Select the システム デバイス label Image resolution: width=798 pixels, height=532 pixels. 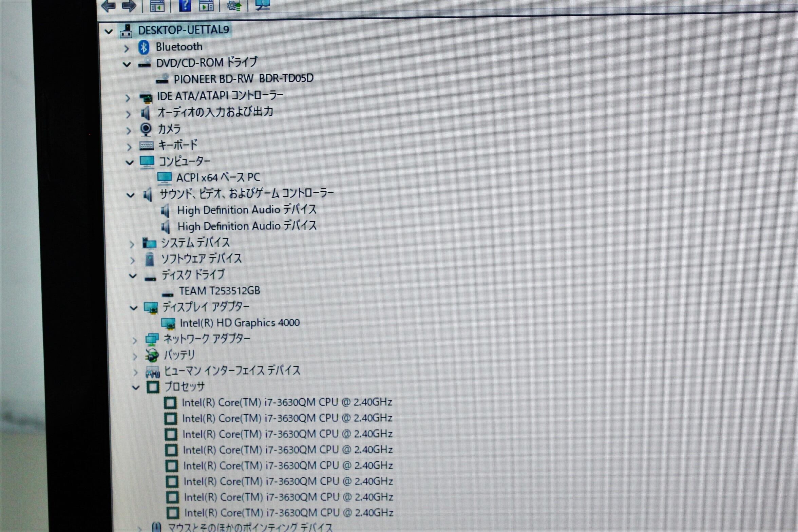pos(195,243)
